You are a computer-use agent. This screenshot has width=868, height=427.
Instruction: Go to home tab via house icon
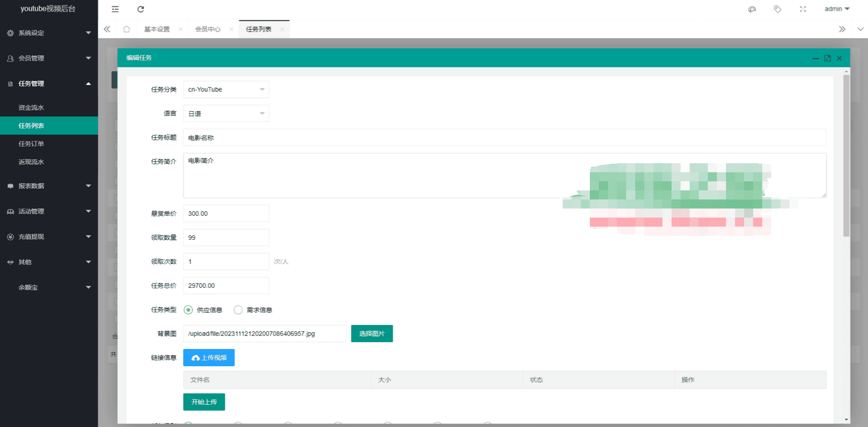(x=127, y=29)
